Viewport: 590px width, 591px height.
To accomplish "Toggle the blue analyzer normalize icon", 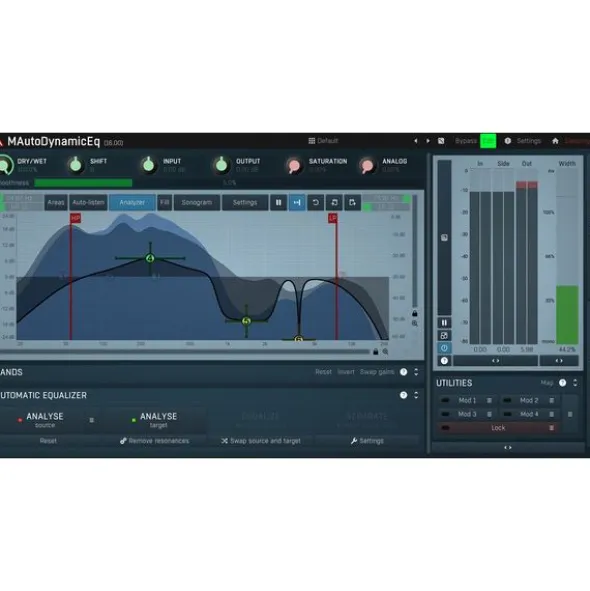I will [297, 202].
